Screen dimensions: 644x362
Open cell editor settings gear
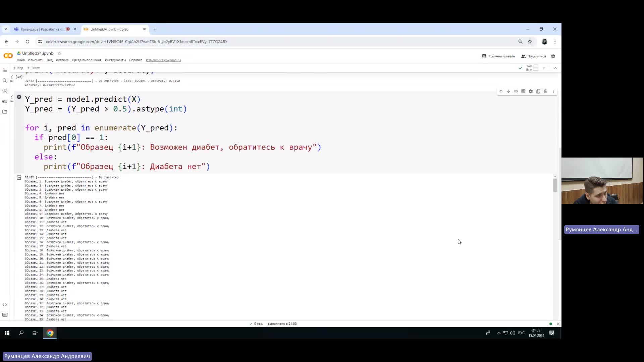[531, 91]
